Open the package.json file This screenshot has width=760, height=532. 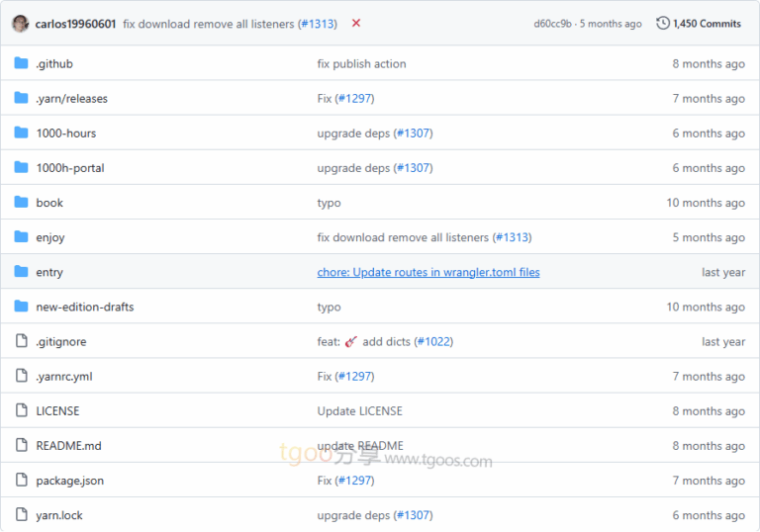click(x=69, y=481)
